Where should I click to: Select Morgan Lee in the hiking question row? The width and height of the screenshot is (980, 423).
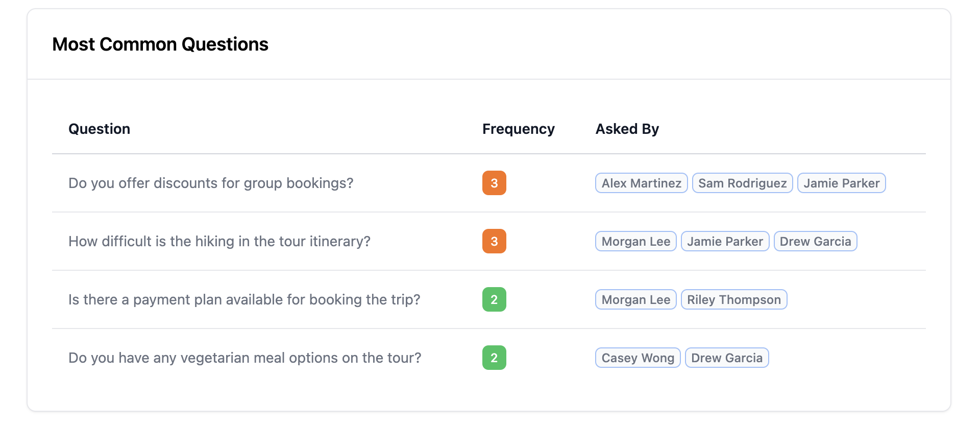pos(635,241)
